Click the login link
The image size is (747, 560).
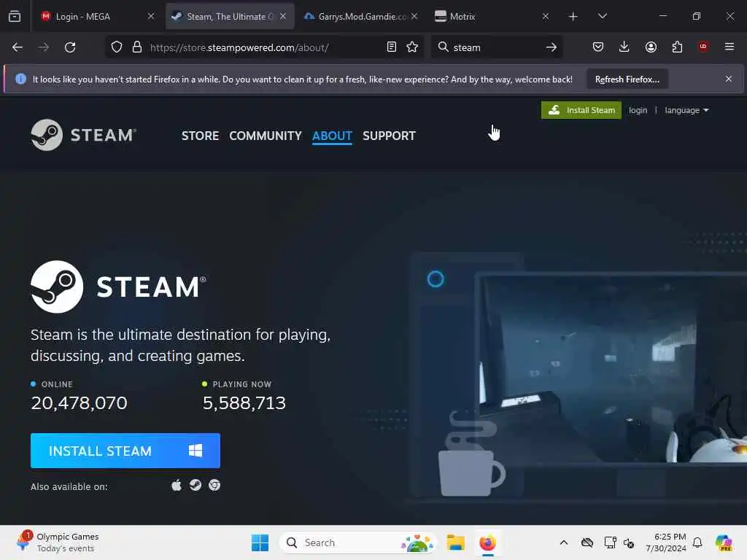click(638, 110)
